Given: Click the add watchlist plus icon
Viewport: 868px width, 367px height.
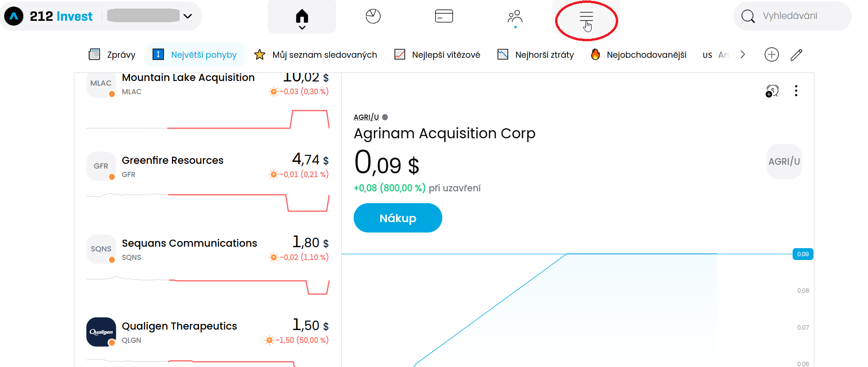Looking at the screenshot, I should [771, 55].
